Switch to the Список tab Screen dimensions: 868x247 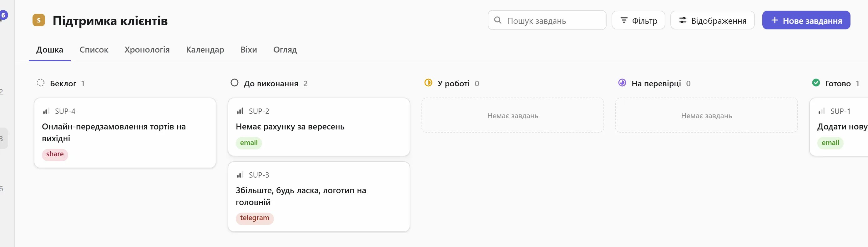[94, 49]
